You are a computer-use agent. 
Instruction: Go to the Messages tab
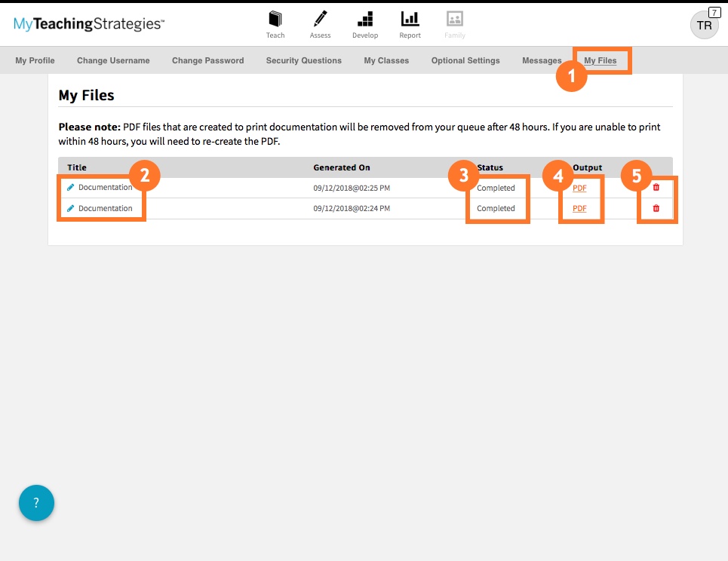542,60
